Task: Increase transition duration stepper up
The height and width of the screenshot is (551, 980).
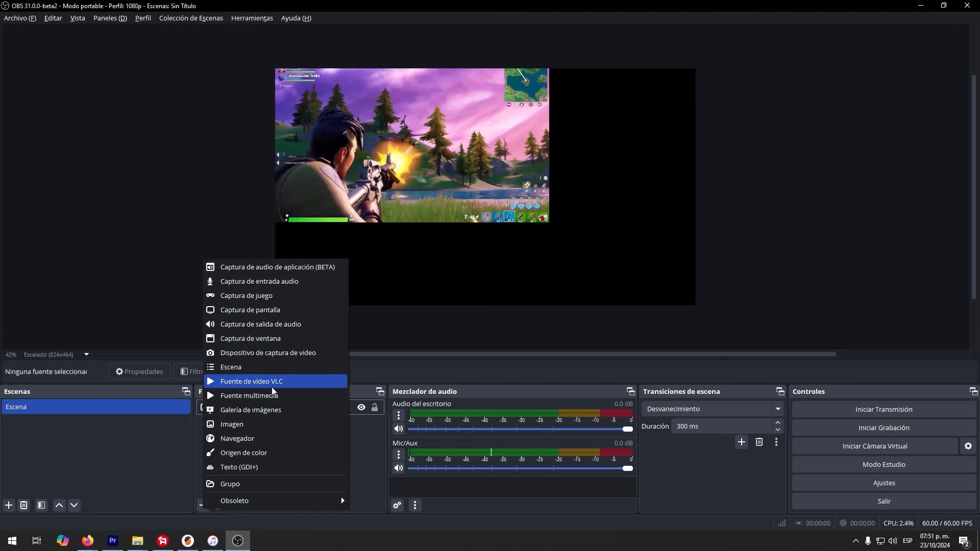Action: 778,422
